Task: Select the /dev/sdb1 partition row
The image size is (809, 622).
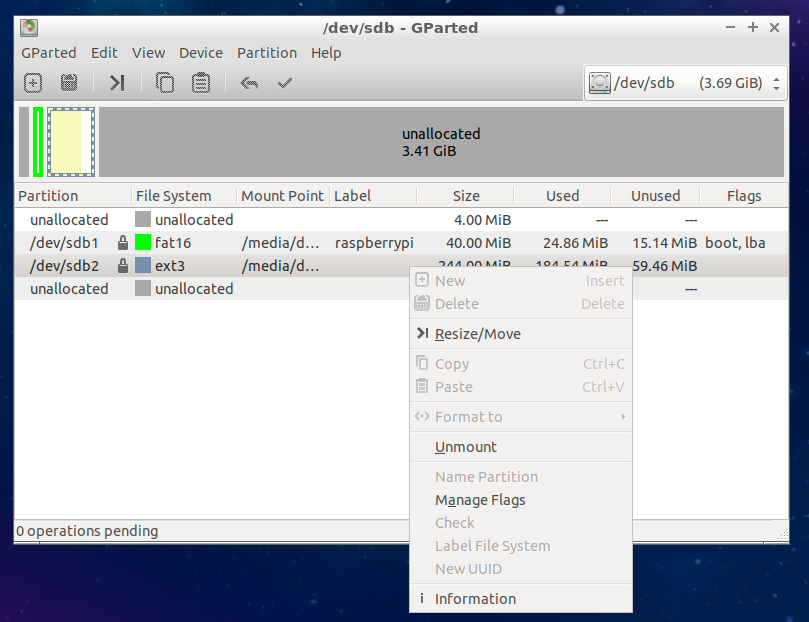Action: [65, 242]
